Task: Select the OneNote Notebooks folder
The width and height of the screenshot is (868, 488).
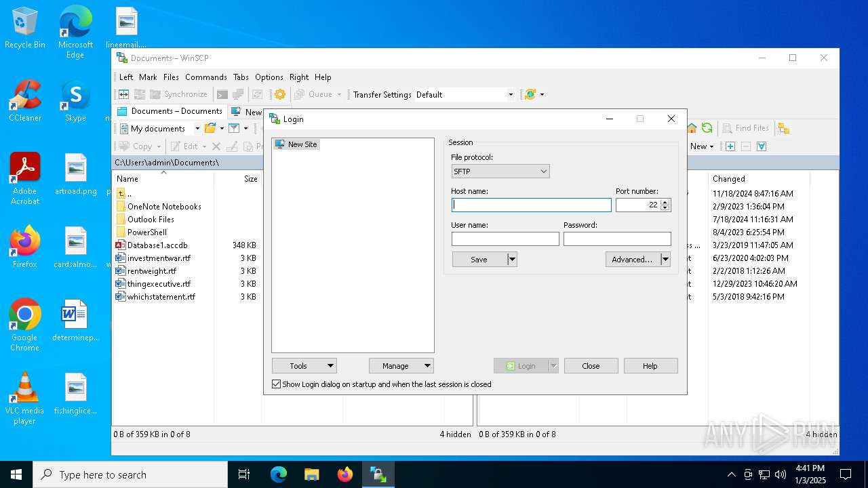Action: click(164, 206)
